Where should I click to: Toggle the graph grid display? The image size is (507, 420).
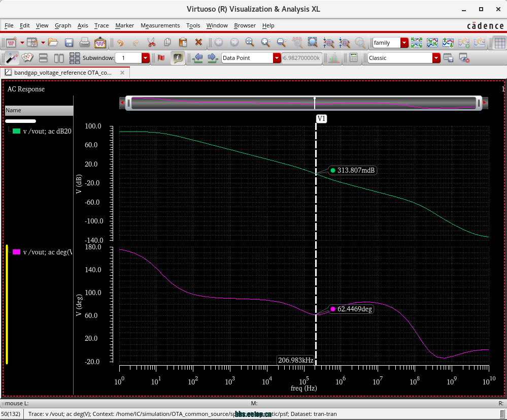(500, 43)
